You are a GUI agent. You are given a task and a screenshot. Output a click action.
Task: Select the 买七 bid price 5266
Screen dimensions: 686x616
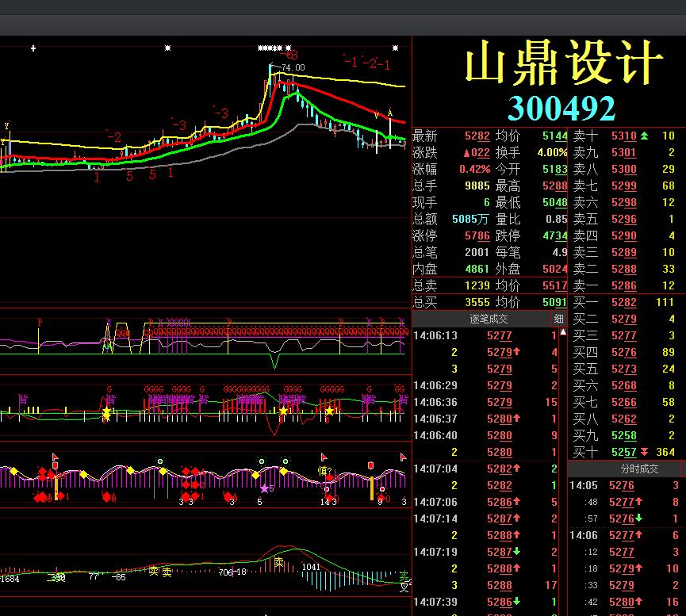(624, 402)
